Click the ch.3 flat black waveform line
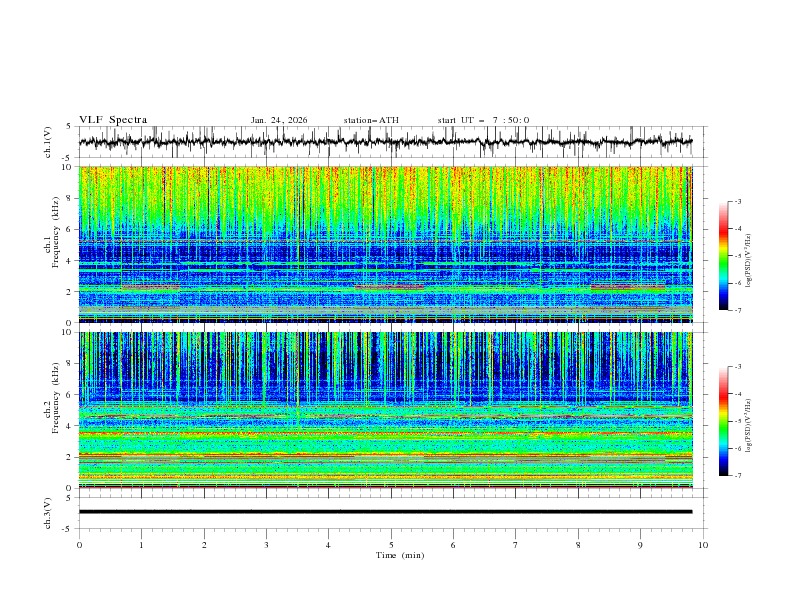The width and height of the screenshot is (792, 612). [x=385, y=512]
